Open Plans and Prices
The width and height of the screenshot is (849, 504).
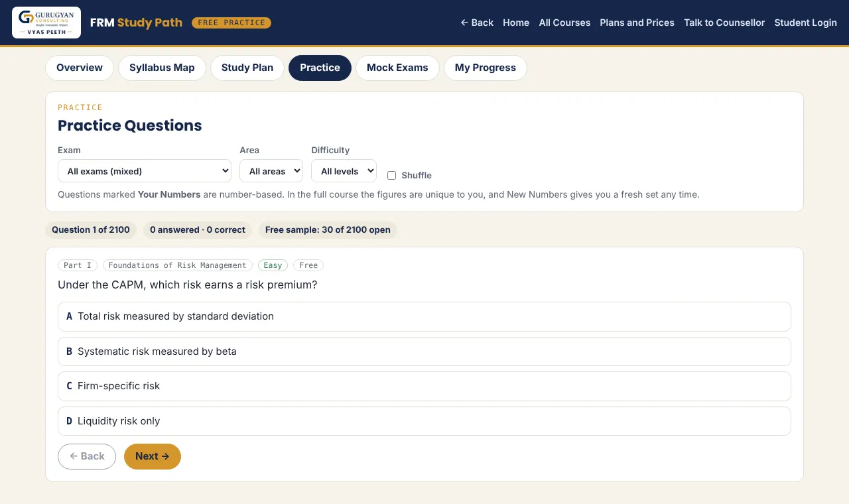(637, 23)
